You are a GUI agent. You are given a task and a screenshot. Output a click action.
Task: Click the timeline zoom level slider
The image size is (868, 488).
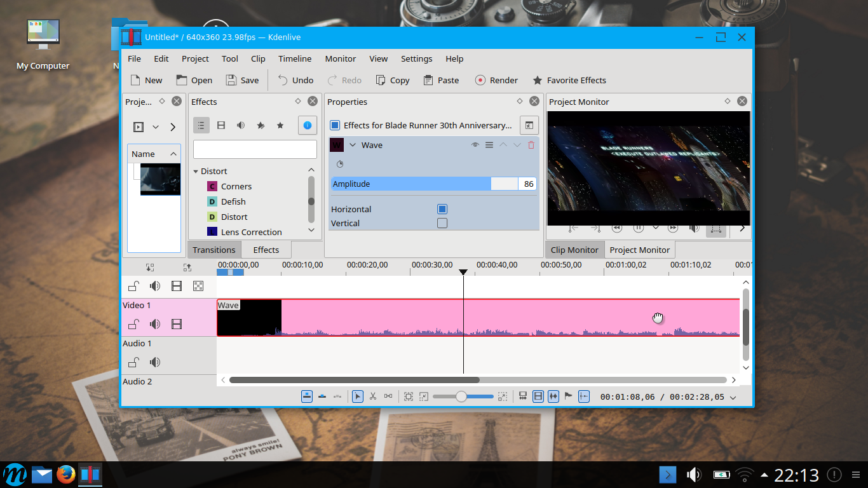463,396
